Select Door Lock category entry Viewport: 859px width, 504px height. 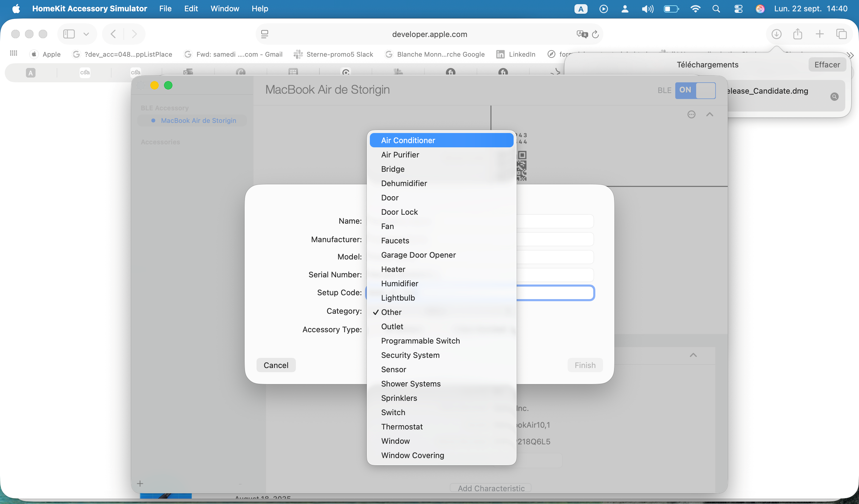coord(441,212)
